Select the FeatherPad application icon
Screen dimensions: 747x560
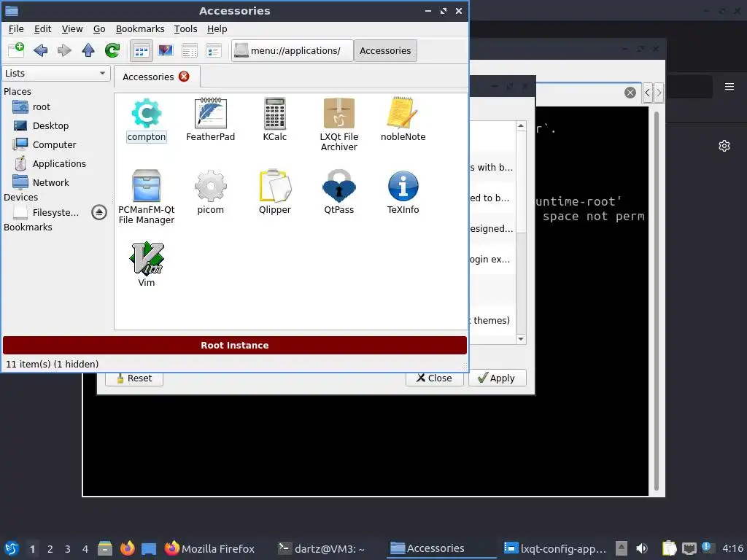[210, 120]
